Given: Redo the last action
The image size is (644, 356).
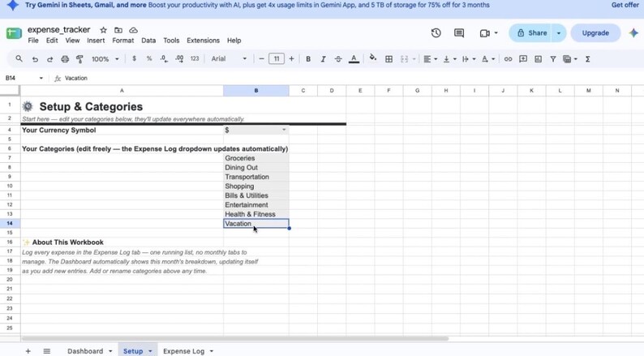Looking at the screenshot, I should 49,59.
